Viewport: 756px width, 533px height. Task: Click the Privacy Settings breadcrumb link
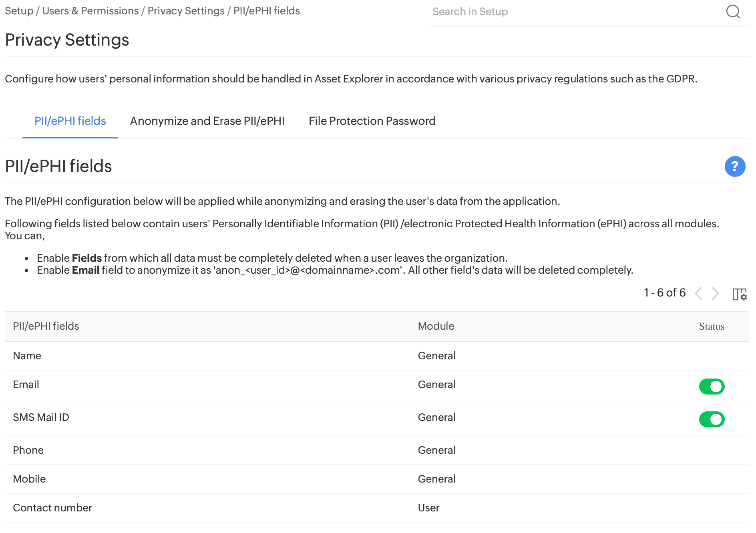[186, 11]
